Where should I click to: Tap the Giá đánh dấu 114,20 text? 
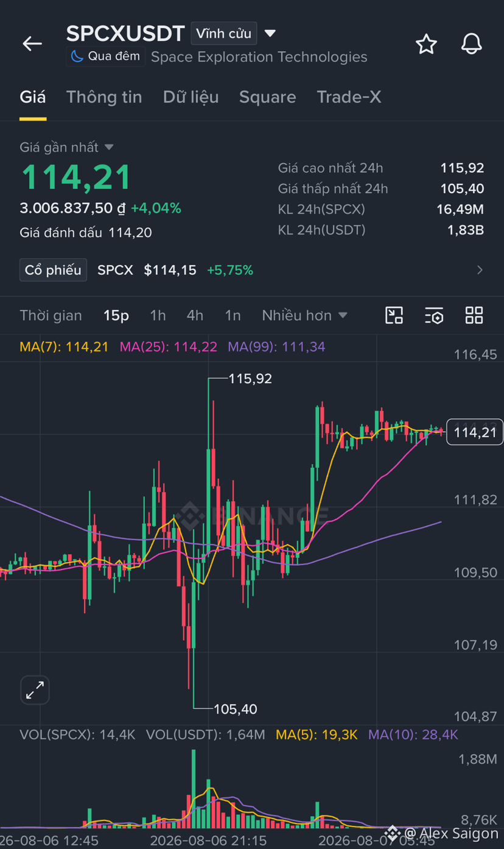86,233
